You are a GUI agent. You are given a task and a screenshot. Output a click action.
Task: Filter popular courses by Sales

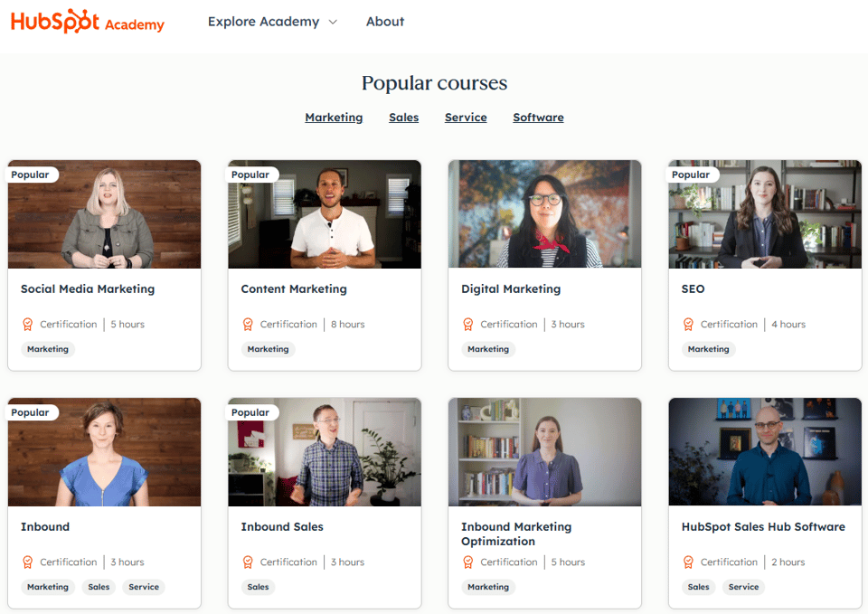click(x=403, y=118)
